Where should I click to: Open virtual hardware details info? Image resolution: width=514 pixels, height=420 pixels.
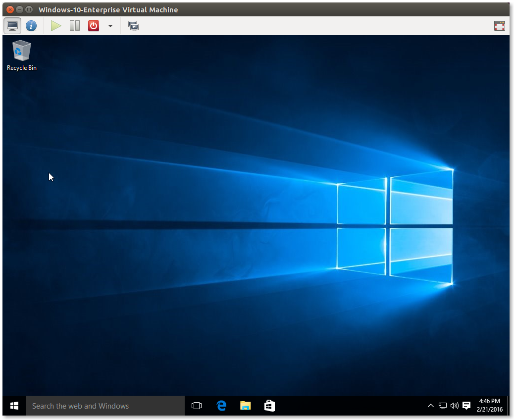point(31,26)
